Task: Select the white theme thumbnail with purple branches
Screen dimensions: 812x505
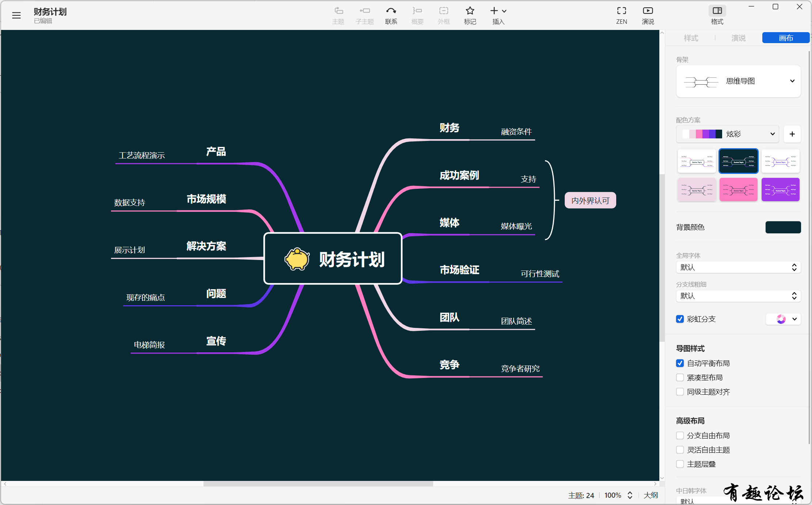Action: 780,161
